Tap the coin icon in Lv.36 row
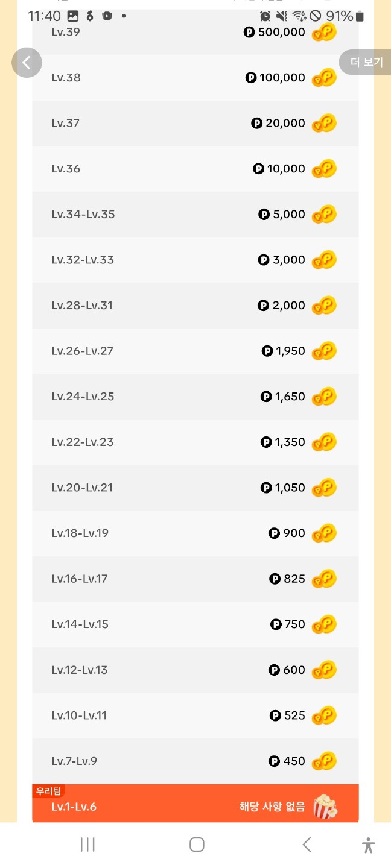 [x=324, y=169]
